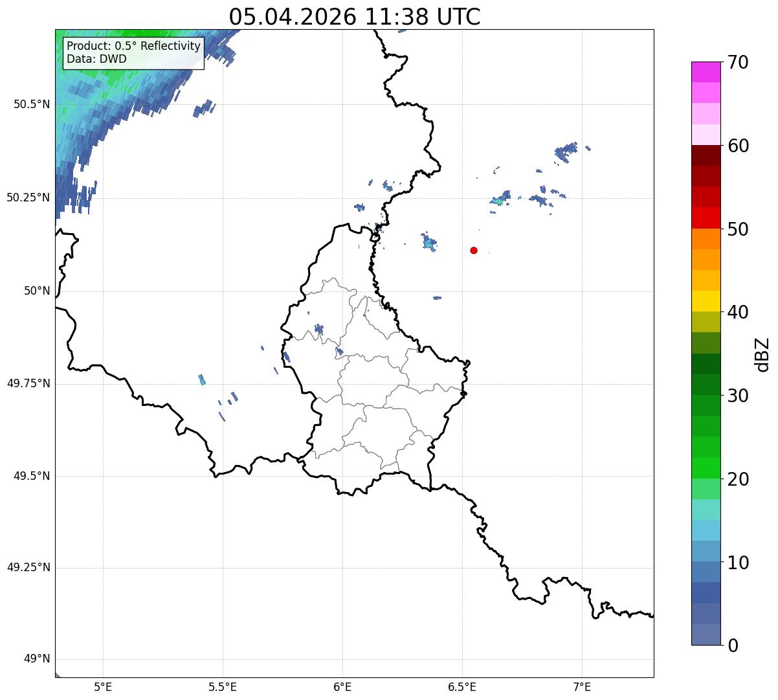
Task: Click the yellow 40 dBZ colorbar segment
Action: (706, 301)
